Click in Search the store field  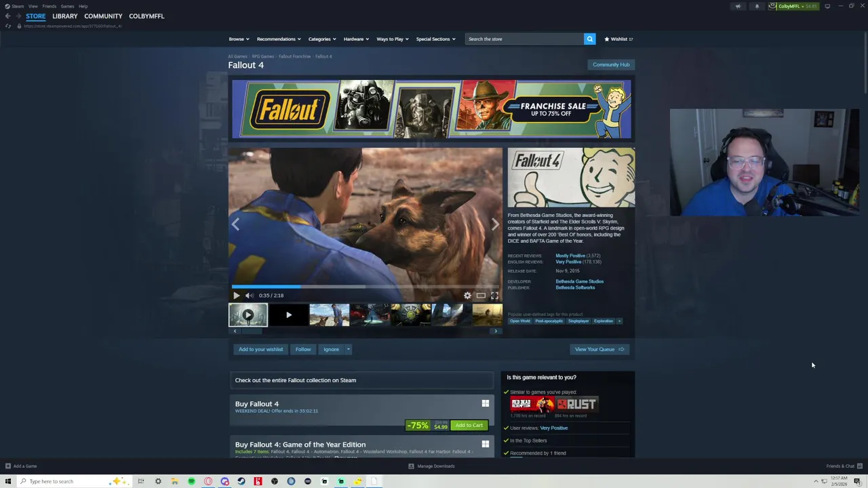pos(525,39)
